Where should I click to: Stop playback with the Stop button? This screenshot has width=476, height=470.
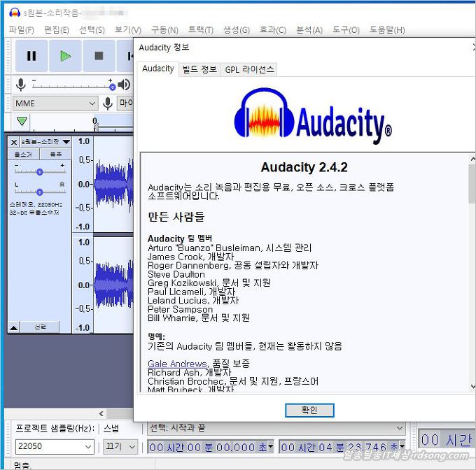coord(99,56)
